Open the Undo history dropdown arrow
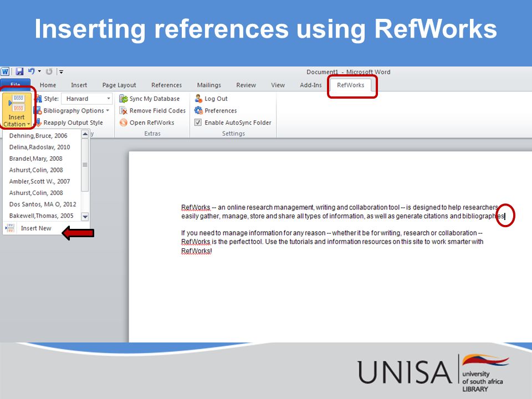 click(39, 71)
